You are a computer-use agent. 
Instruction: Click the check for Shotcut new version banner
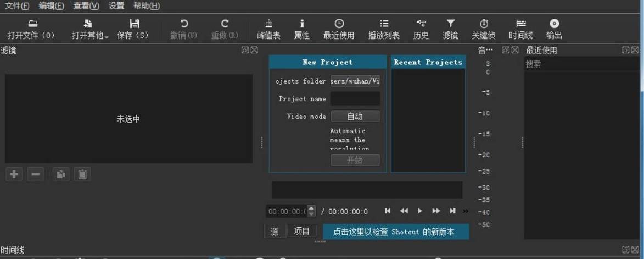pos(396,232)
